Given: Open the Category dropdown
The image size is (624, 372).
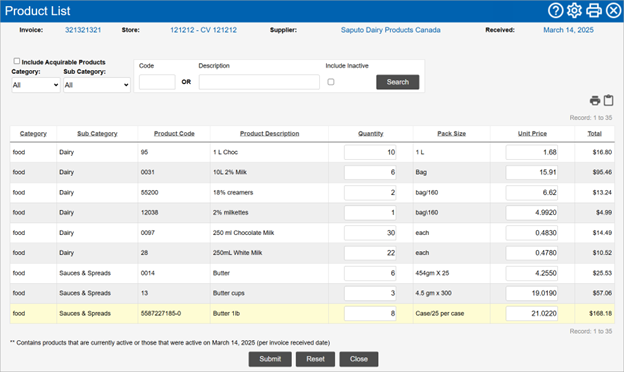Looking at the screenshot, I should point(36,85).
